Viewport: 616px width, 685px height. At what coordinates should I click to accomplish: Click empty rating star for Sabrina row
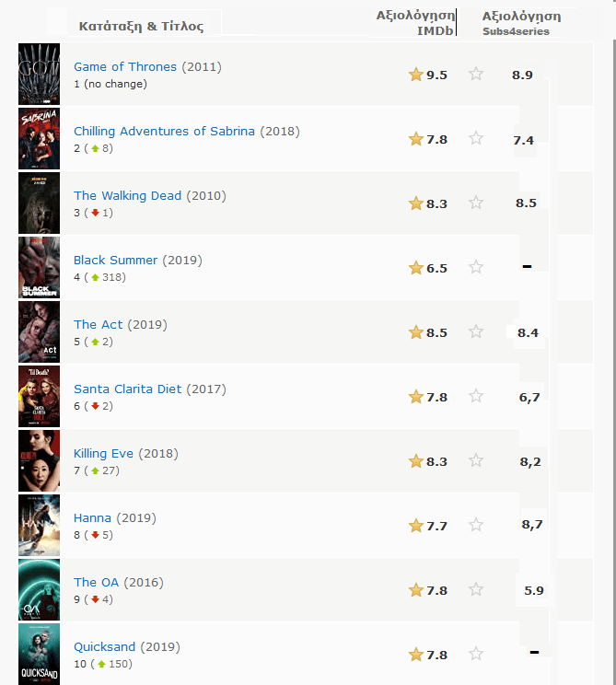(x=476, y=138)
